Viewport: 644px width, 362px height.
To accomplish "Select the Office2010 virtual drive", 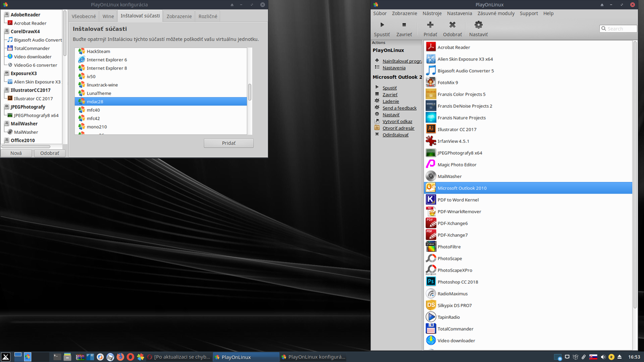I will coord(23,140).
